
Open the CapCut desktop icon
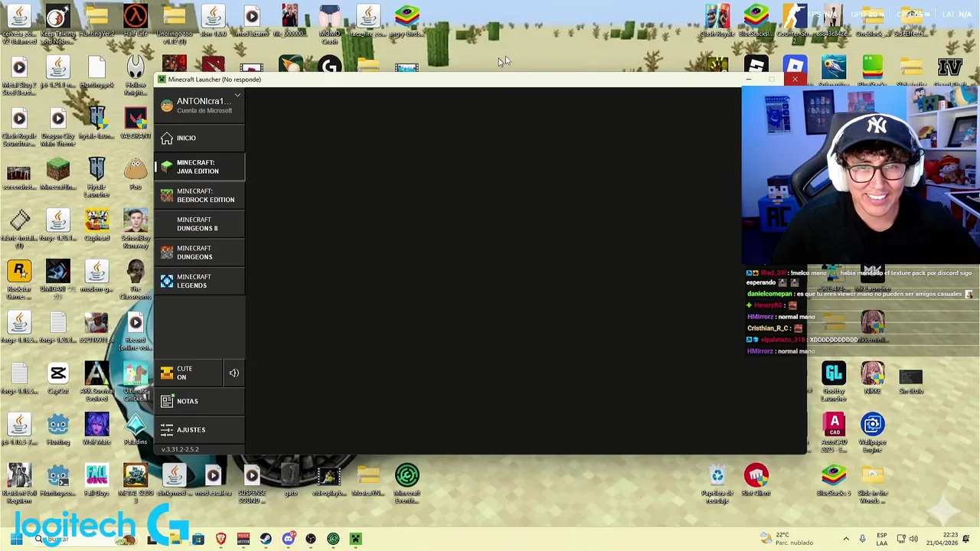pyautogui.click(x=58, y=378)
